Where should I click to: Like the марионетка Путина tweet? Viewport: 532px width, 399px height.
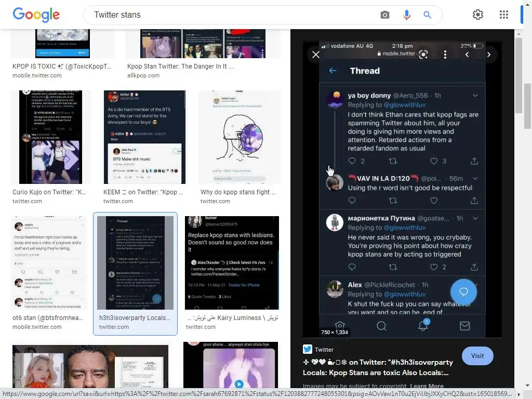(x=434, y=267)
